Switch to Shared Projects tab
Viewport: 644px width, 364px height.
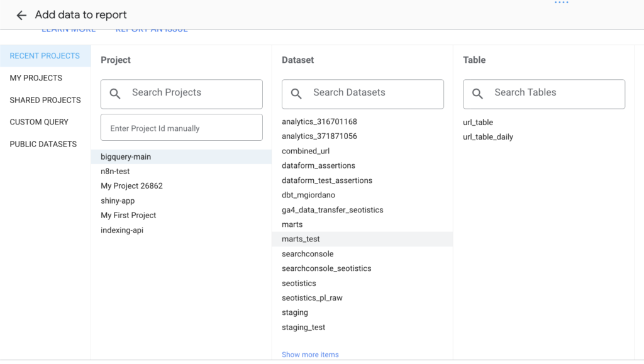[x=45, y=100]
